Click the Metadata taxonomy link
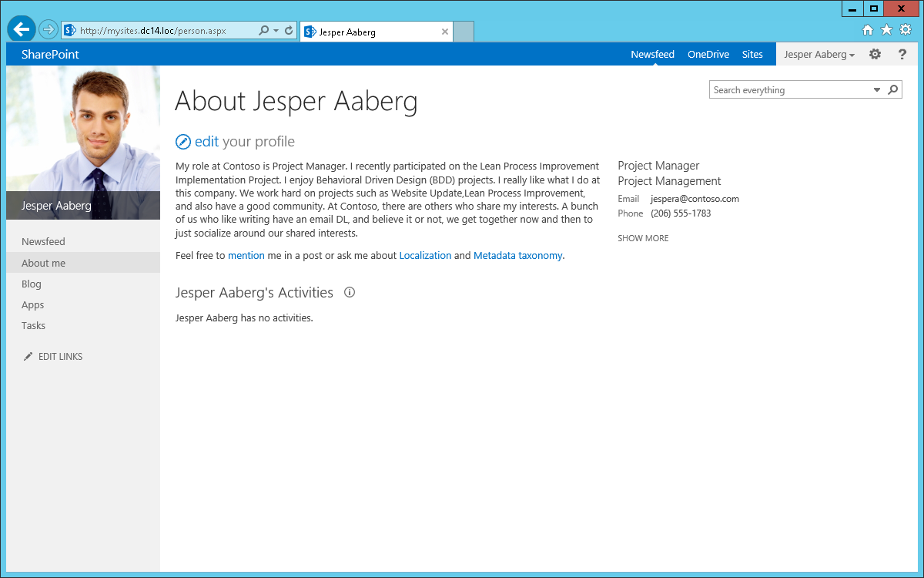The image size is (924, 578). (x=517, y=256)
